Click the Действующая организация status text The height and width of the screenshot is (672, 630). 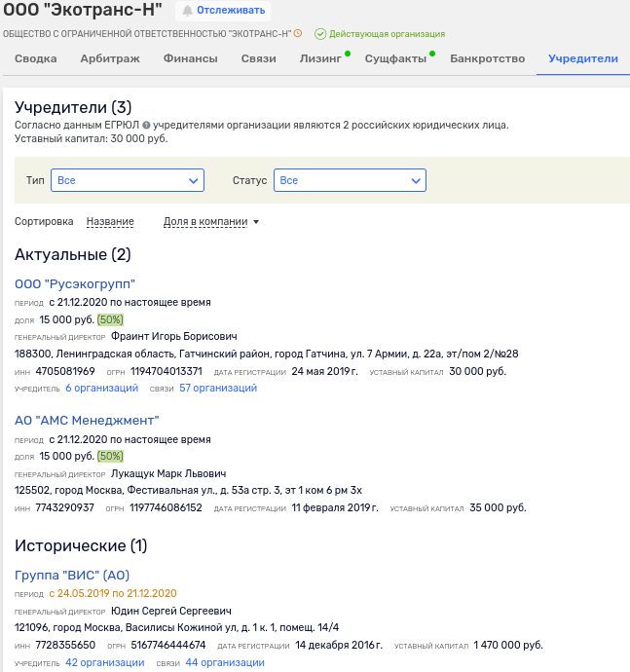pyautogui.click(x=387, y=34)
